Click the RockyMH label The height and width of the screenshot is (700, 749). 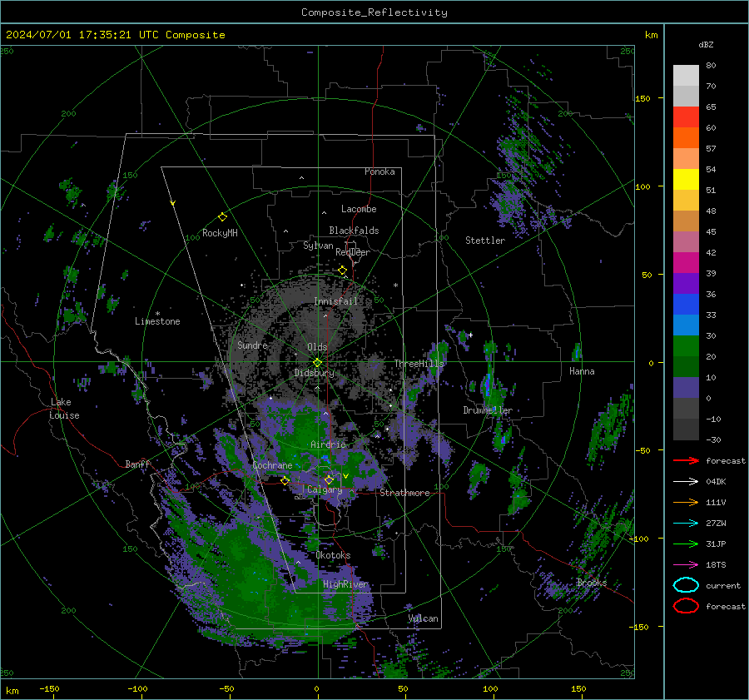[220, 233]
